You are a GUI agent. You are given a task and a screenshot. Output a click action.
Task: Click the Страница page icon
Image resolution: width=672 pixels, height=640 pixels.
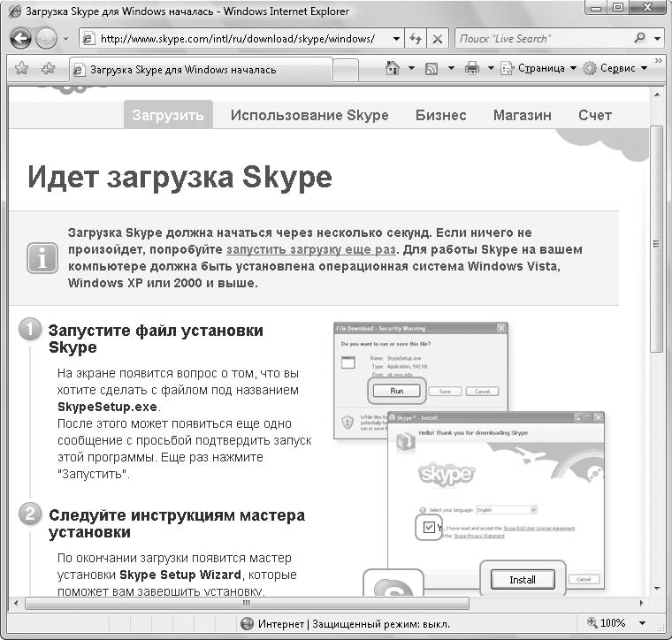coord(507,68)
